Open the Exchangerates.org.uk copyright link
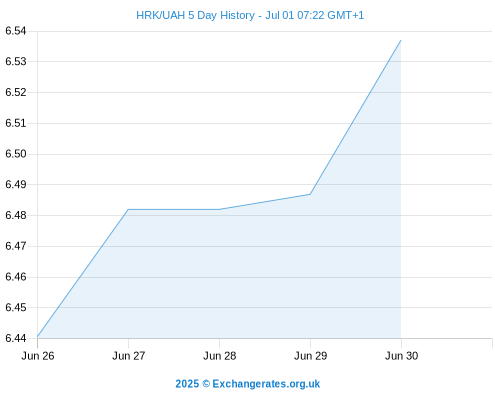This screenshot has width=495, height=400. point(248,384)
